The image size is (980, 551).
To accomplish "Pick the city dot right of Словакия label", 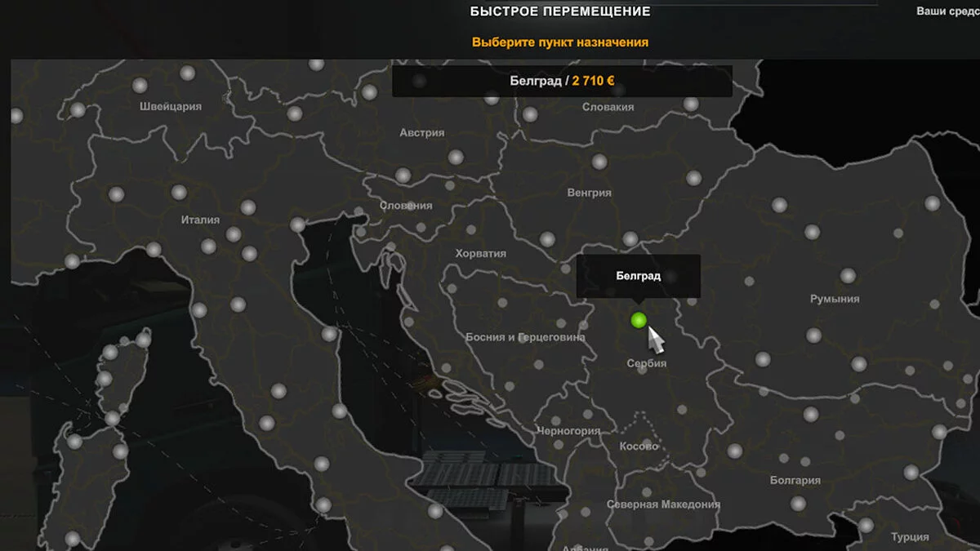I will pyautogui.click(x=691, y=104).
